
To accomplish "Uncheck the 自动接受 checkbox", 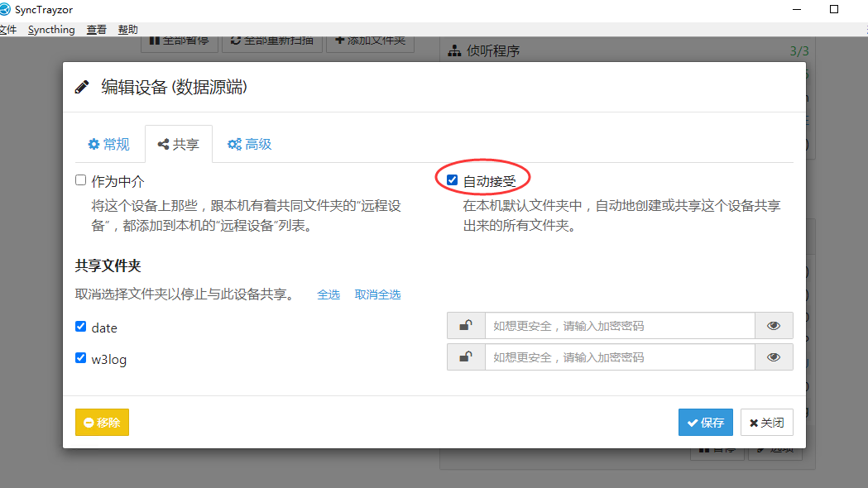I will pos(452,180).
